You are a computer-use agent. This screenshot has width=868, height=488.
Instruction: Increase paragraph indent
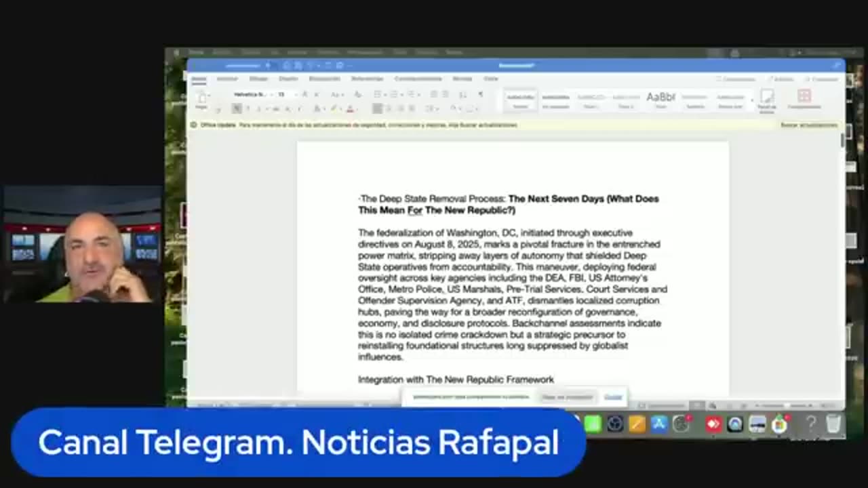click(446, 94)
